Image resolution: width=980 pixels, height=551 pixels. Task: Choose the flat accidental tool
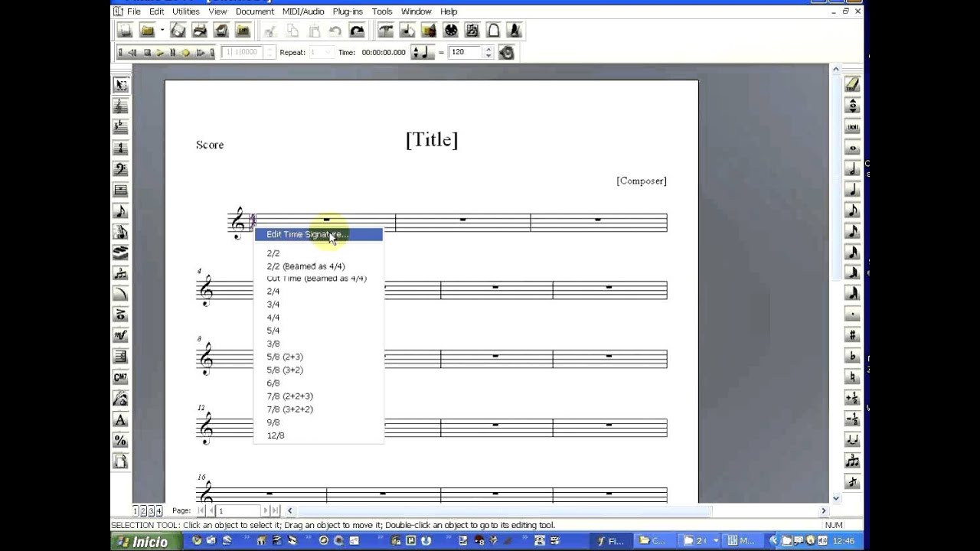tap(852, 356)
